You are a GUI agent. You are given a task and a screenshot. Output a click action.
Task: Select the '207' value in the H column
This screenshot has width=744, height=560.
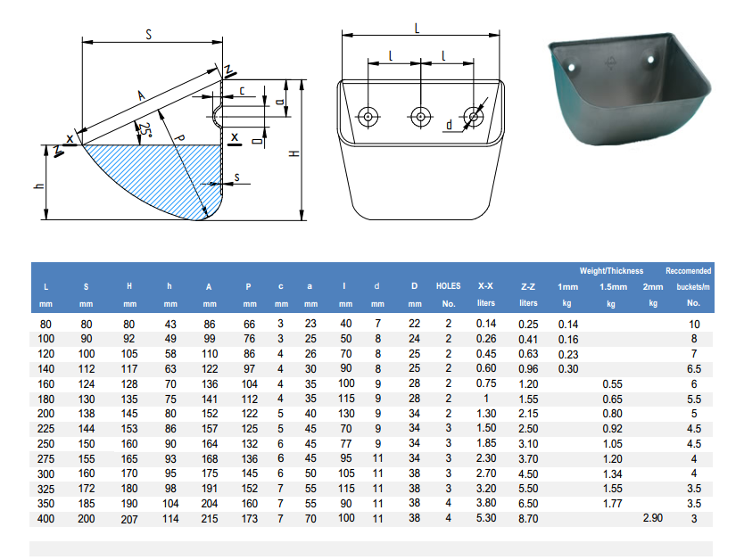(129, 519)
